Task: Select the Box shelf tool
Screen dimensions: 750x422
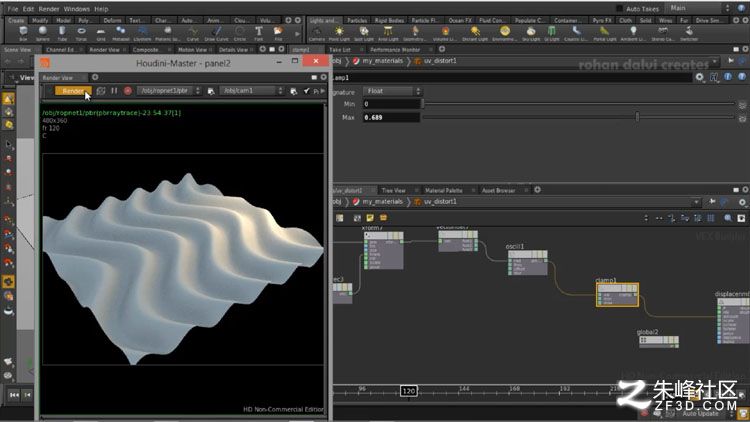Action: click(x=23, y=33)
